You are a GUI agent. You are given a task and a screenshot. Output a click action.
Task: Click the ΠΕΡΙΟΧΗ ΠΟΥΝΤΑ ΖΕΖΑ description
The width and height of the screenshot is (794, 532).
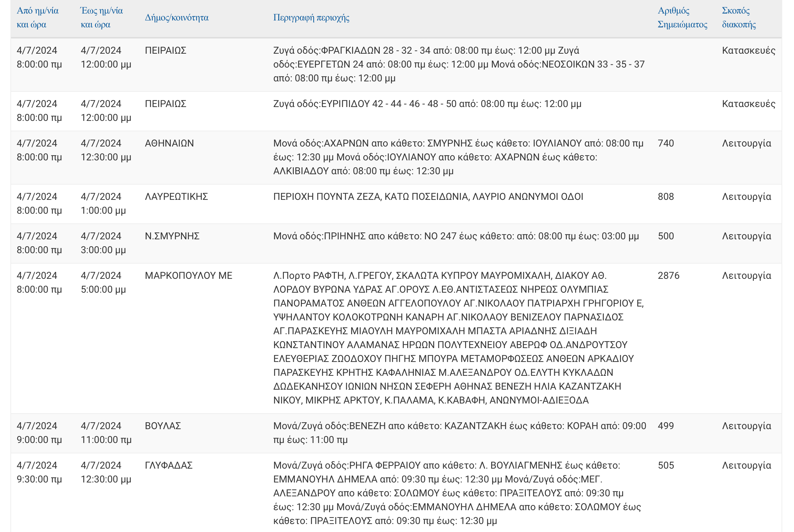428,196
